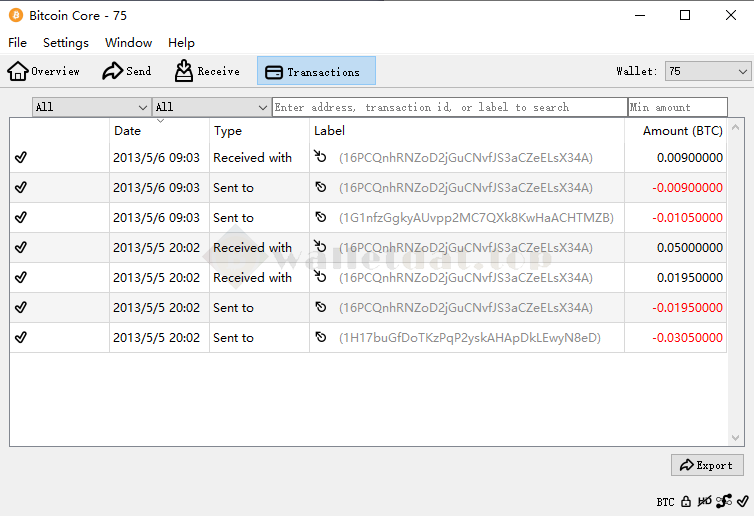Switch to the Receive tab
Viewport: 754px width, 516px height.
(207, 71)
